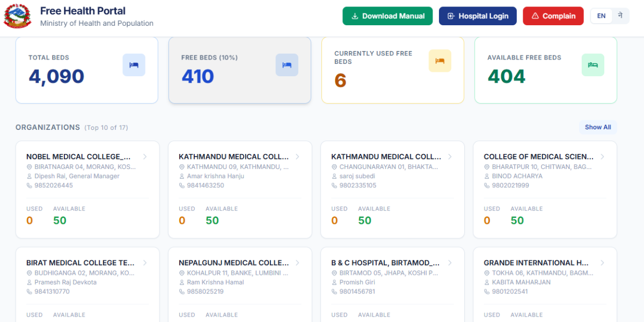Expand the Nobel Medical College card chevron
Viewport: 644px width, 322px height.
click(145, 157)
